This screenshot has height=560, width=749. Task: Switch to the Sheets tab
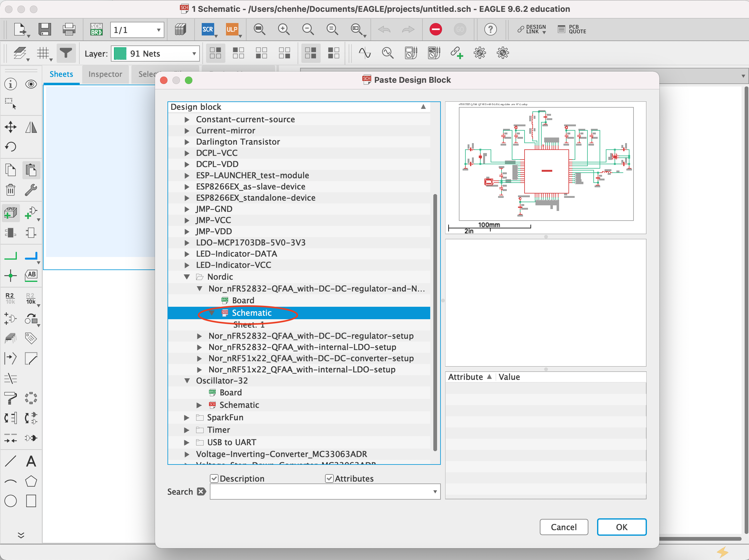tap(61, 74)
